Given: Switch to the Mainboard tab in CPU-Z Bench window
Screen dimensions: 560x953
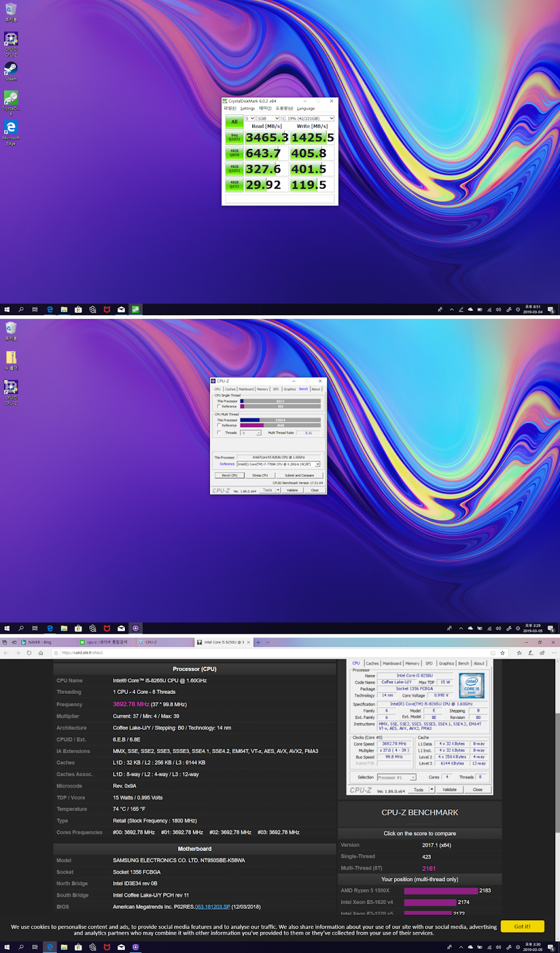Looking at the screenshot, I should [246, 389].
